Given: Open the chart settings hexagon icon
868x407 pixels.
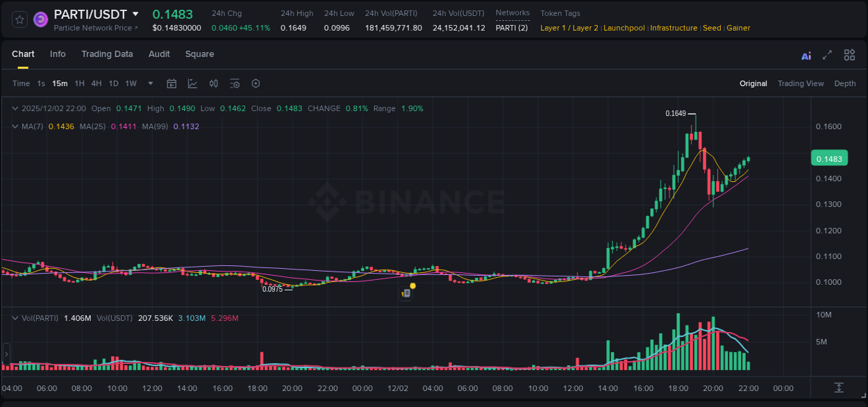Looking at the screenshot, I should (256, 83).
